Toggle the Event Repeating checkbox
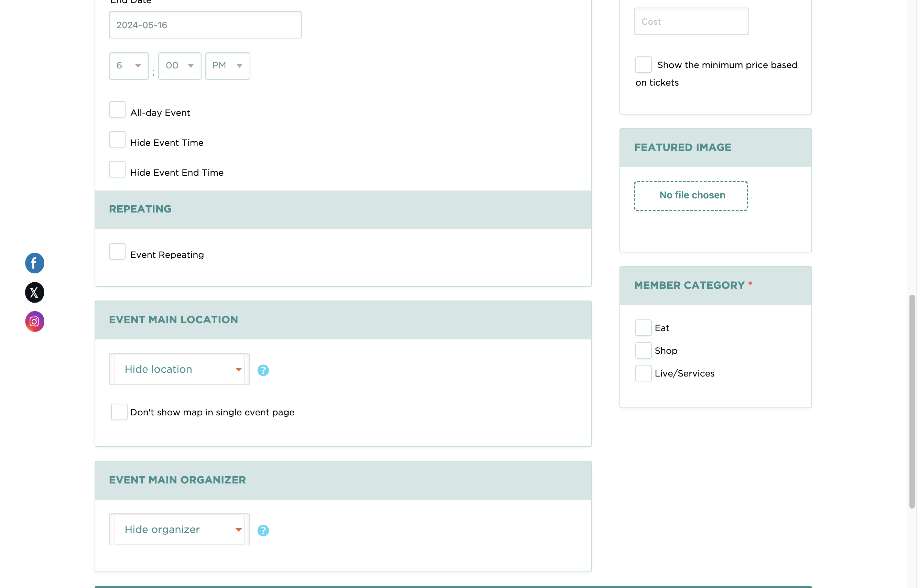 click(117, 252)
